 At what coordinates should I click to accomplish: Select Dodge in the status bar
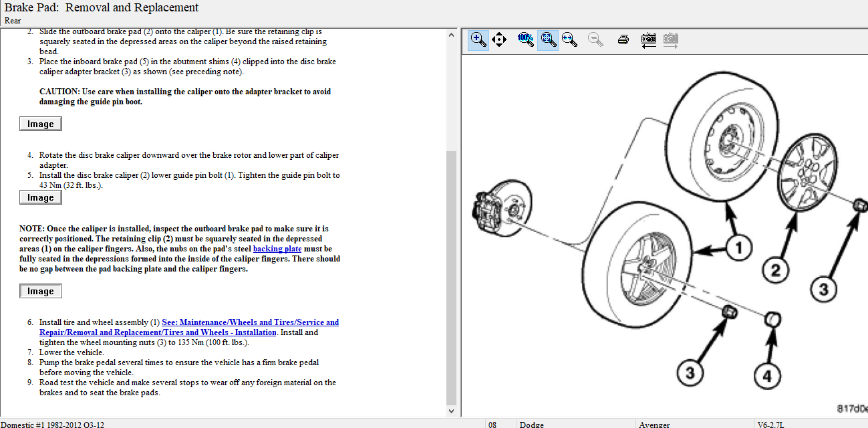click(533, 424)
